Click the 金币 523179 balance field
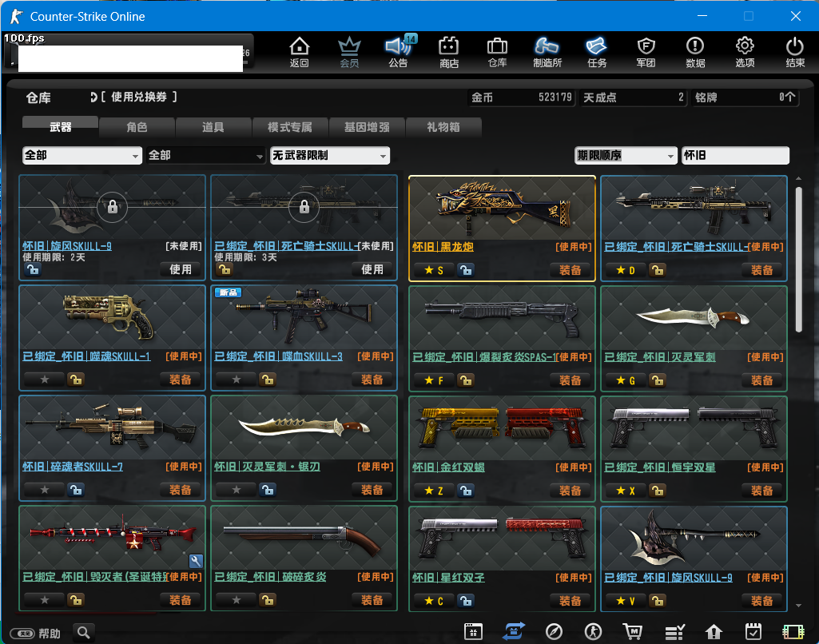The height and width of the screenshot is (644, 819). coord(521,97)
